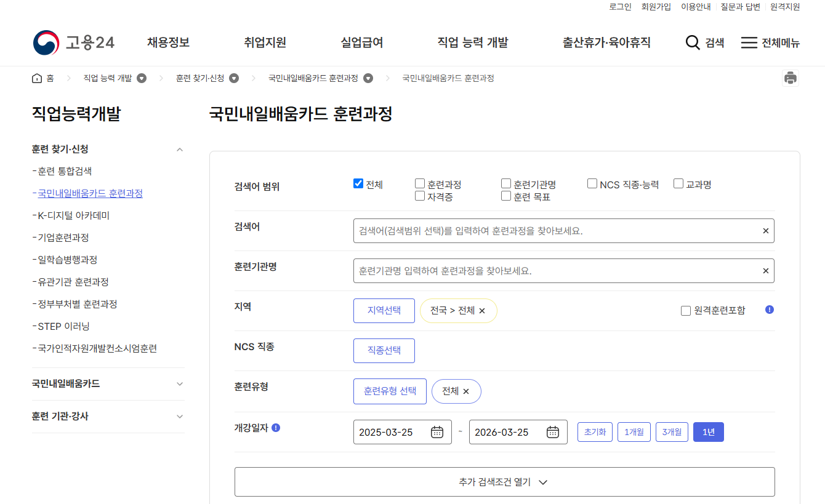Open the calendar icon for the end date
This screenshot has height=504, width=825.
click(x=552, y=431)
